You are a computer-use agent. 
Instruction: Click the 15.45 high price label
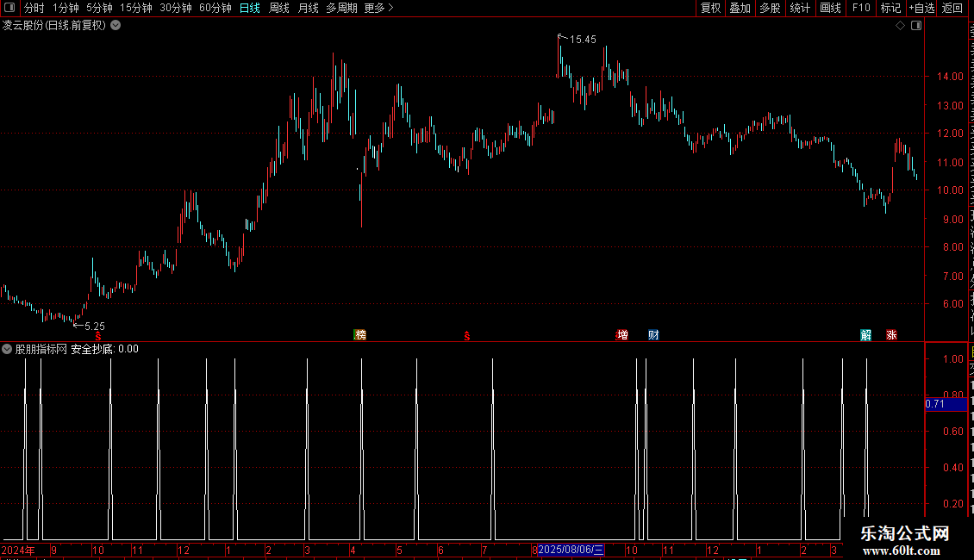583,40
